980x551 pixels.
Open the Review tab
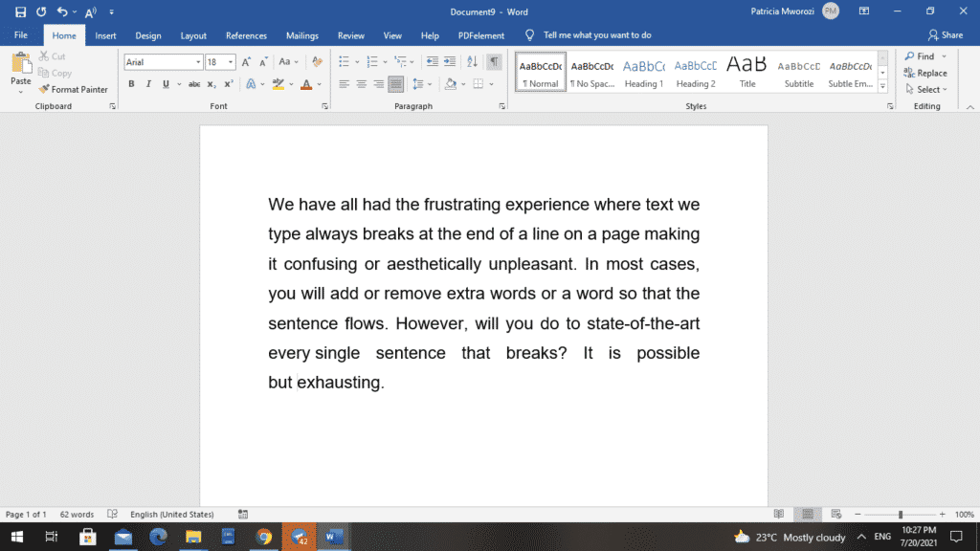(350, 35)
